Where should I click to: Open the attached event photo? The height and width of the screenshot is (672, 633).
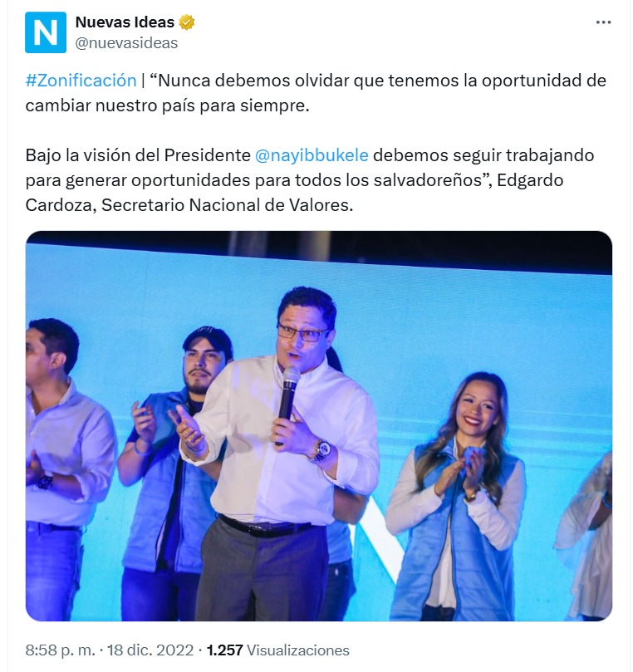[x=318, y=425]
